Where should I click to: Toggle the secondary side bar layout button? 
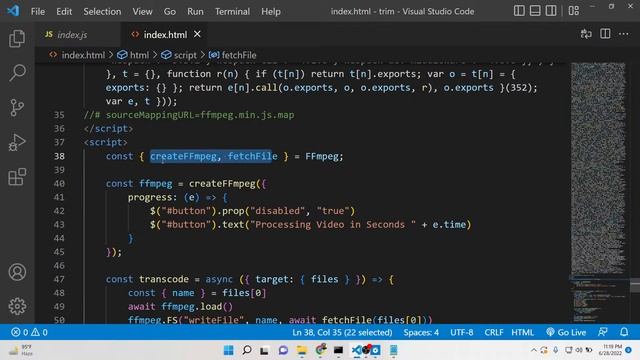pos(551,11)
